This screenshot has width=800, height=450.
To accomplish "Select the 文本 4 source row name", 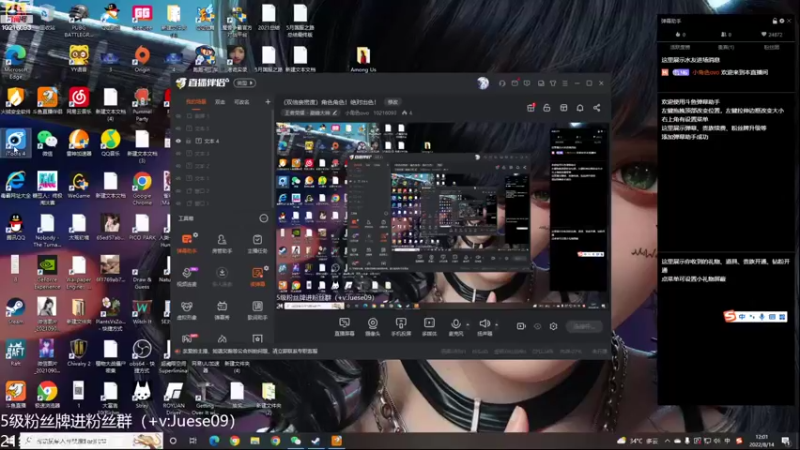I will [211, 141].
